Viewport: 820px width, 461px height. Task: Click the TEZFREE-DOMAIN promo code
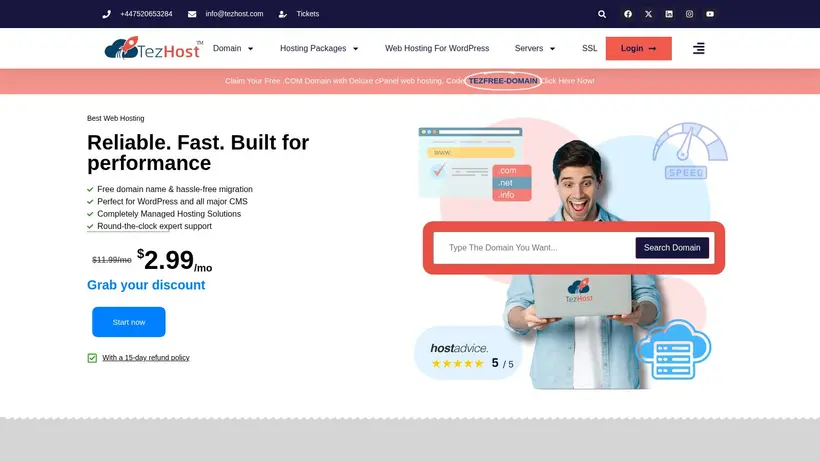click(x=503, y=81)
